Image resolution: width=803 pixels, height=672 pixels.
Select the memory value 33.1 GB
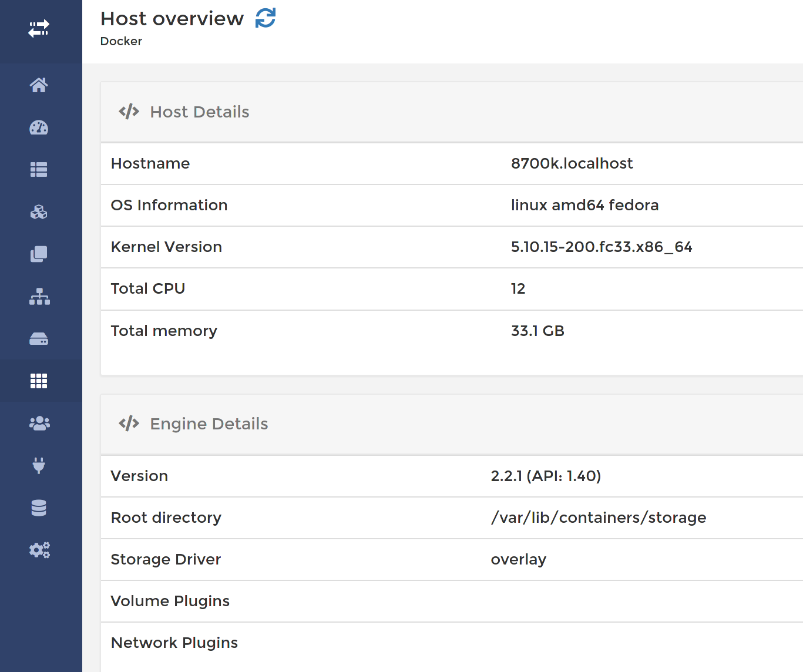[537, 331]
